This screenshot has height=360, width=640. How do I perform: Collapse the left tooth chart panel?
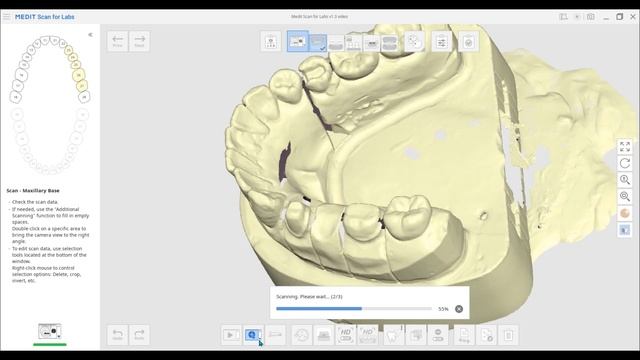pyautogui.click(x=91, y=35)
